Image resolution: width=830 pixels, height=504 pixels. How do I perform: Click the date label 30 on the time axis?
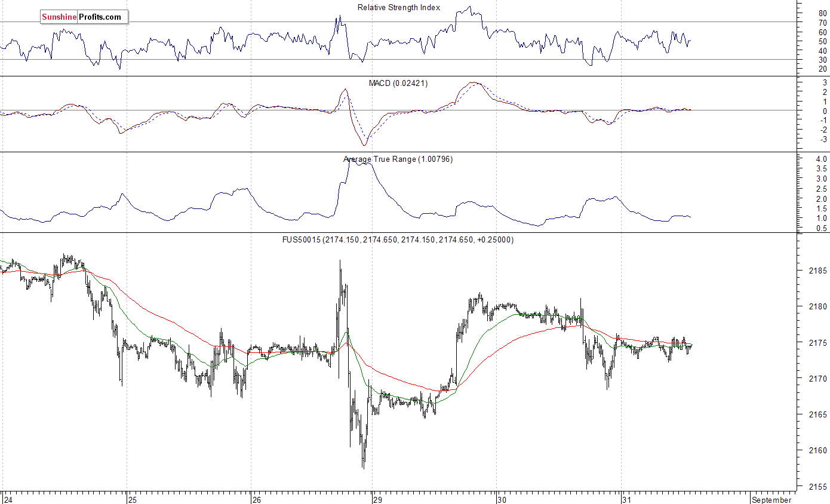(502, 499)
